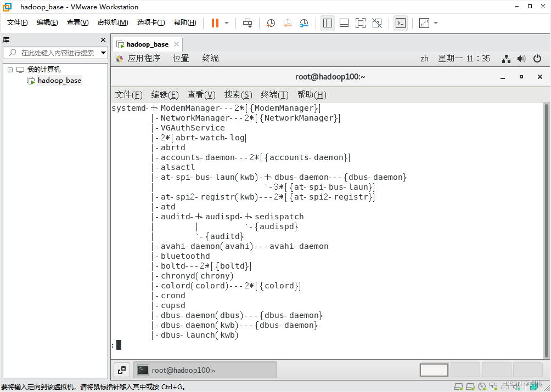Image resolution: width=551 pixels, height=392 pixels.
Task: Click the first hard disk device icon
Action: (458, 387)
